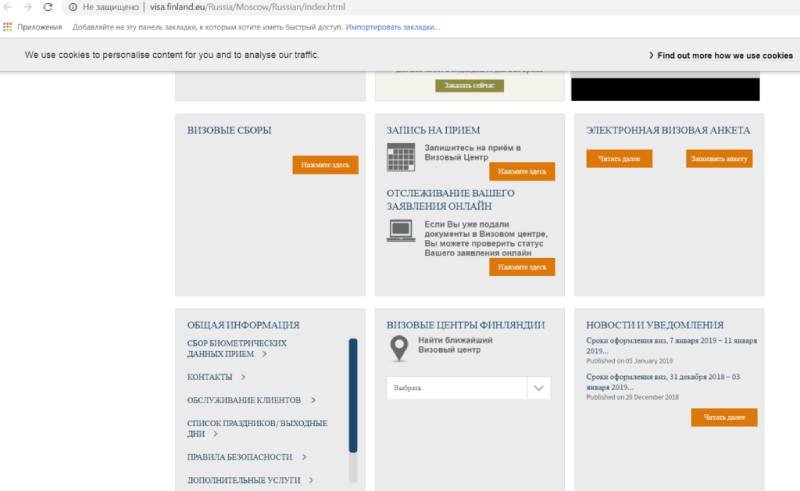This screenshot has width=800, height=491.
Task: Click the Визовые центры Финляндии heading
Action: click(465, 325)
